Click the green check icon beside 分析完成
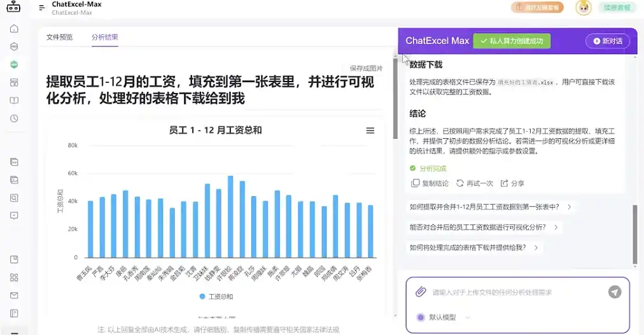 [413, 168]
